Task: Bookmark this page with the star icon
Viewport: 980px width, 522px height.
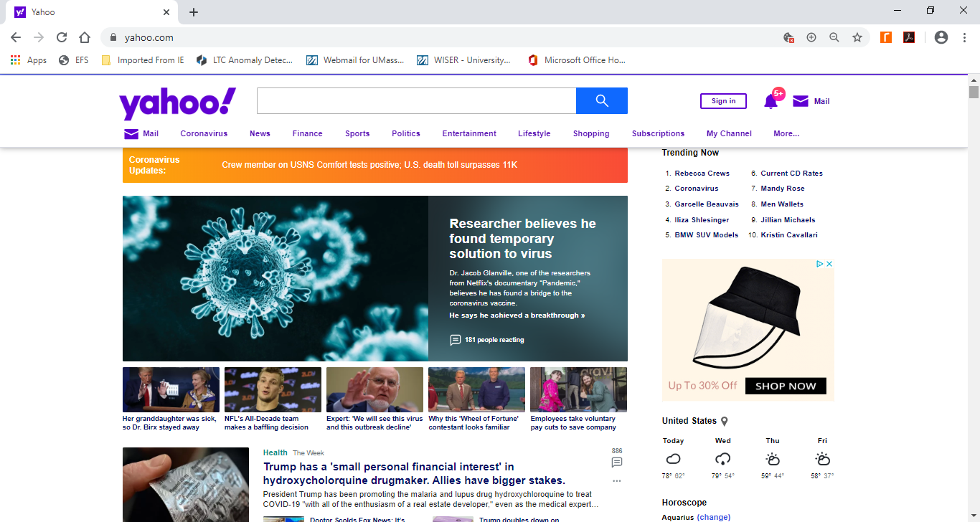Action: tap(857, 37)
